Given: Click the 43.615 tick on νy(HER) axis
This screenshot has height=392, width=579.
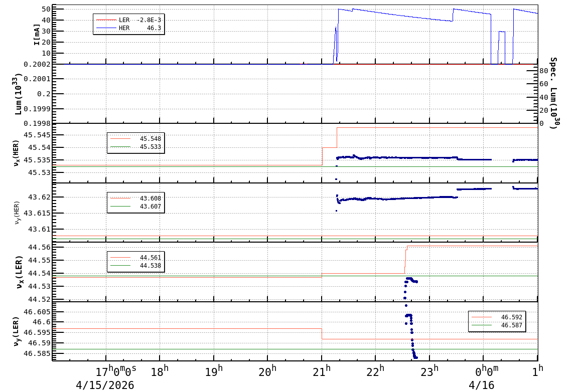Looking at the screenshot, I should tap(37, 213).
